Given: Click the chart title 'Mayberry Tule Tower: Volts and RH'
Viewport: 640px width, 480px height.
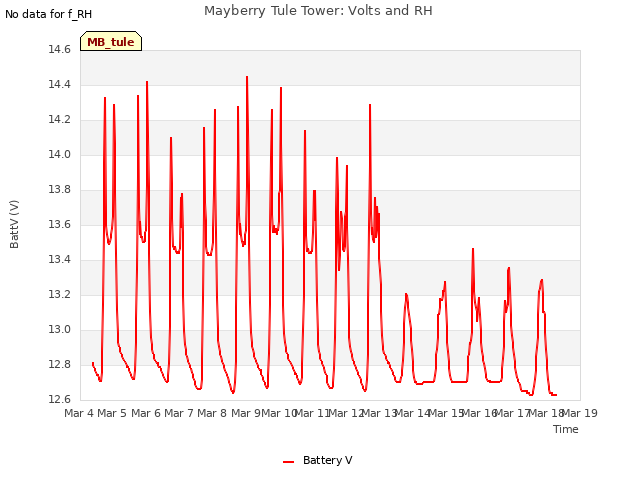Looking at the screenshot, I should [318, 11].
